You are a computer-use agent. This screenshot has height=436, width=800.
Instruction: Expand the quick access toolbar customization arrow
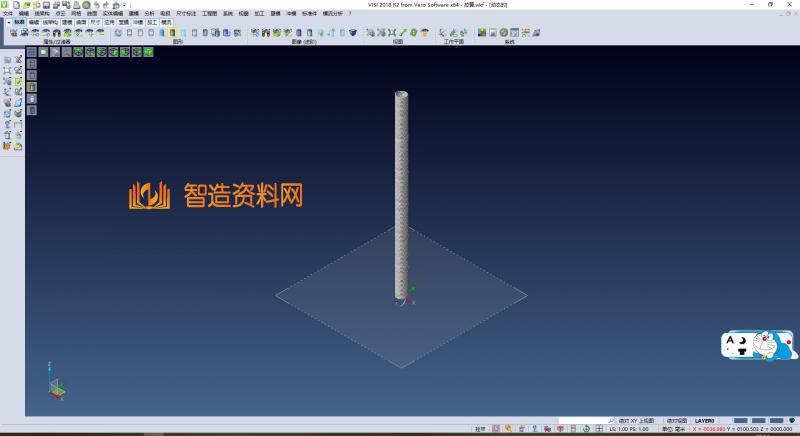pyautogui.click(x=124, y=5)
